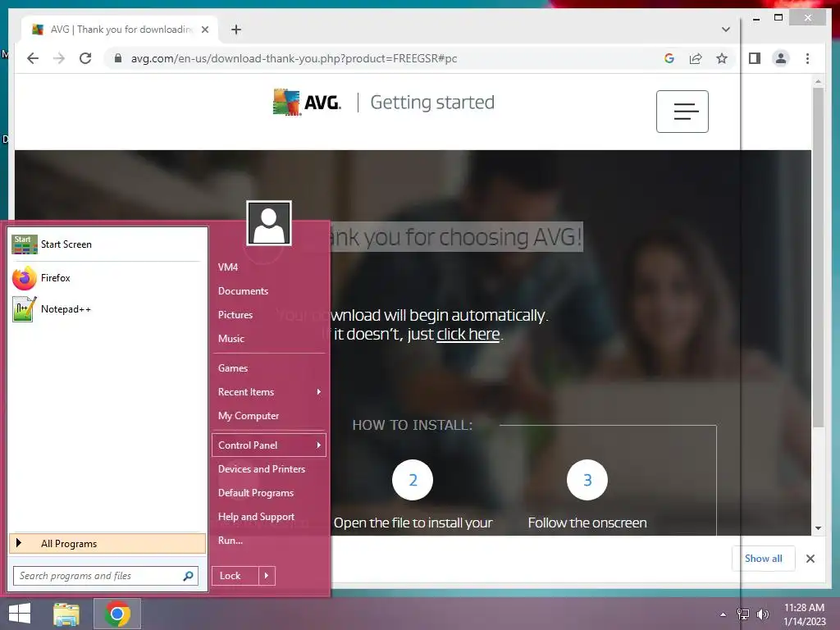Expand the Control Panel submenu arrow
840x630 pixels.
(x=319, y=445)
